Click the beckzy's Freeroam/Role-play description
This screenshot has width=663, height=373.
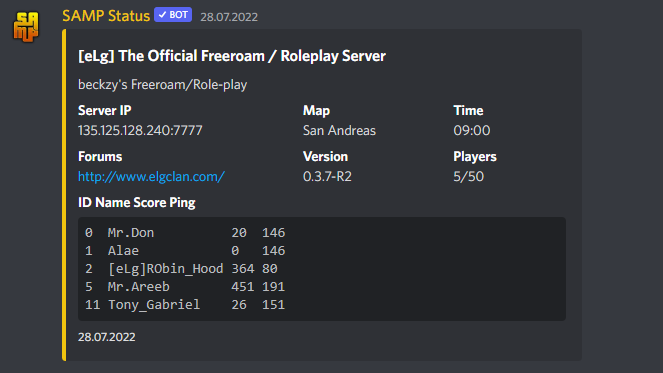coord(162,85)
